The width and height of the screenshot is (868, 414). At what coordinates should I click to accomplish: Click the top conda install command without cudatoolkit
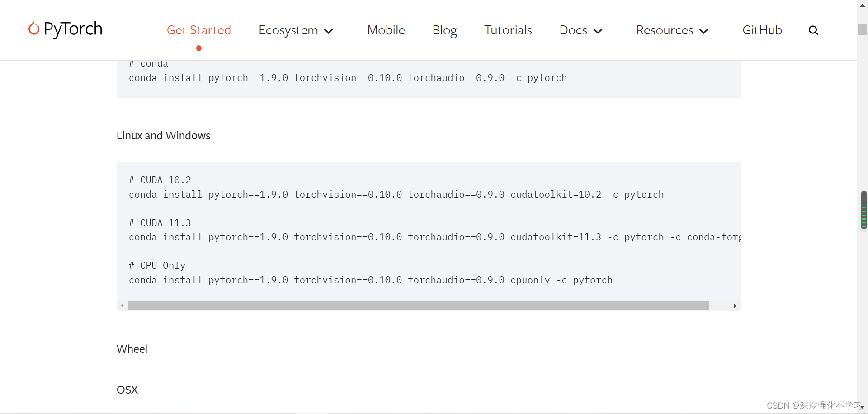(348, 78)
